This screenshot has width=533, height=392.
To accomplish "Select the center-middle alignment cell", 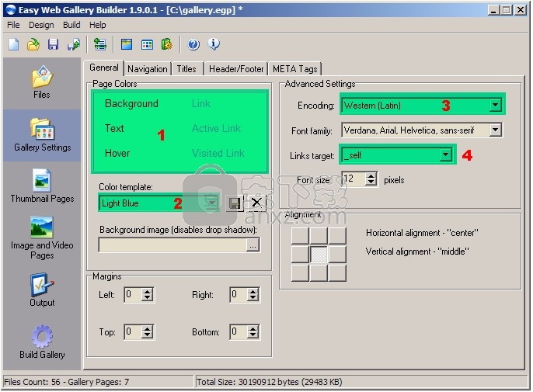I will point(319,254).
